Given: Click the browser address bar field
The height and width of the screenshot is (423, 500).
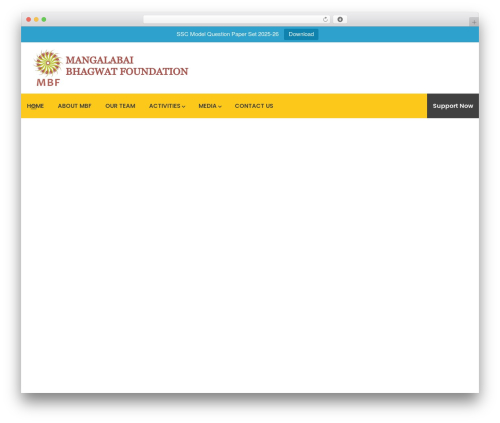Looking at the screenshot, I should click(x=237, y=20).
